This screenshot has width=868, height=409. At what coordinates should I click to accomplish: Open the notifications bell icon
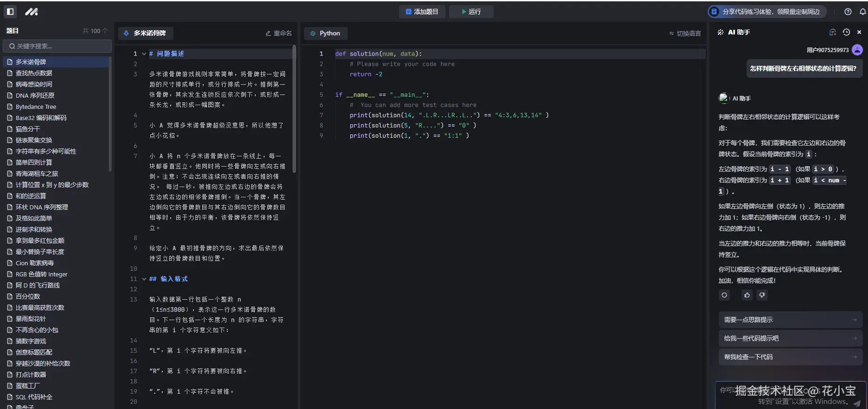(x=862, y=12)
